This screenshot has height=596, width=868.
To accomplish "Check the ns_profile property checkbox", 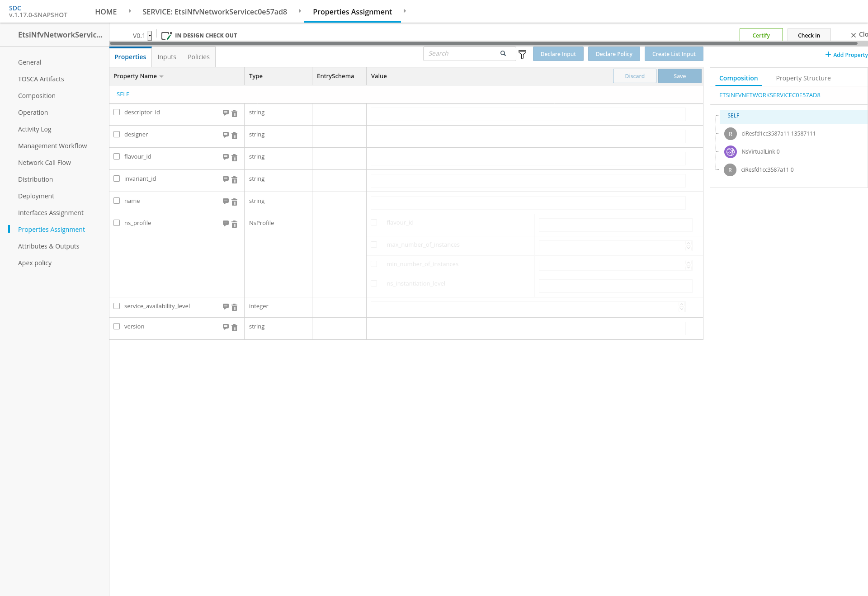I will point(117,223).
